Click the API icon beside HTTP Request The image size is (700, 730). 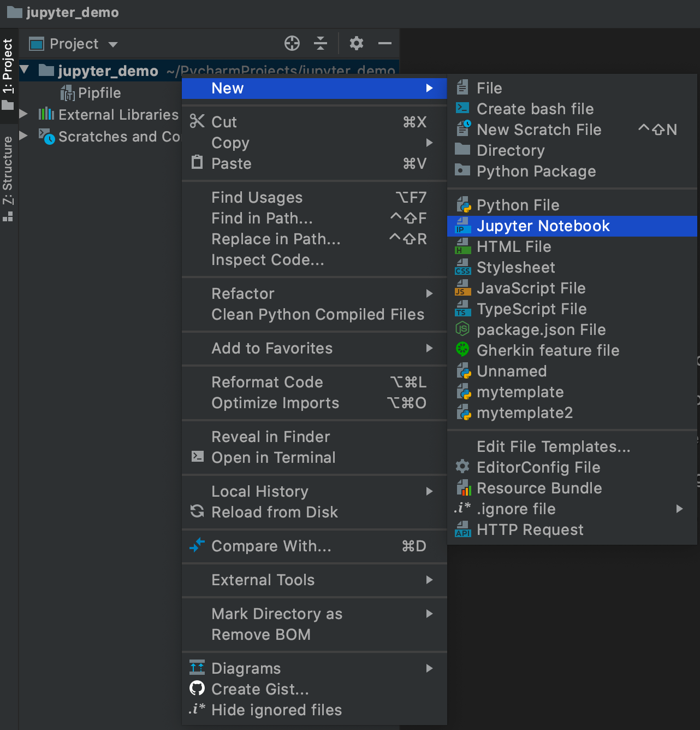462,529
